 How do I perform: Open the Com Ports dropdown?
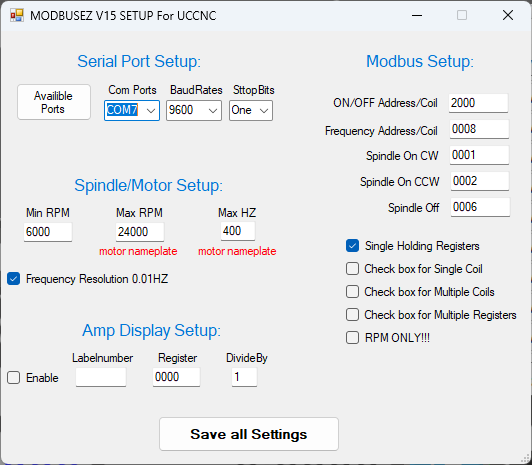[132, 110]
